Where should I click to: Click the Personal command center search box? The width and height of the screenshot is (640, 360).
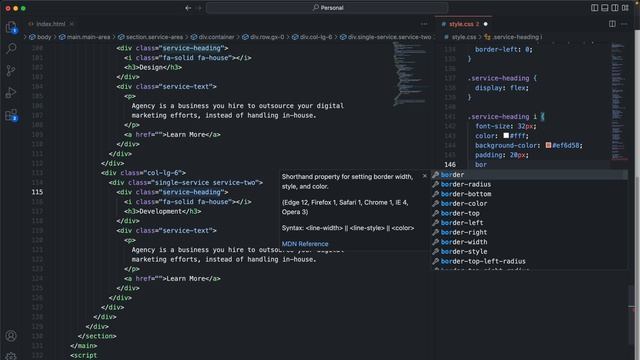pos(327,8)
